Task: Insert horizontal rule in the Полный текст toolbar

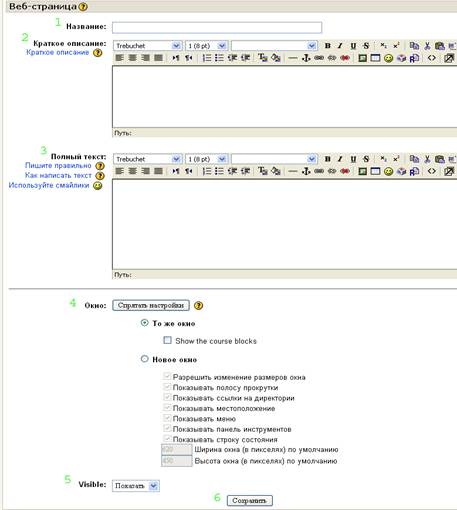Action: coord(293,171)
